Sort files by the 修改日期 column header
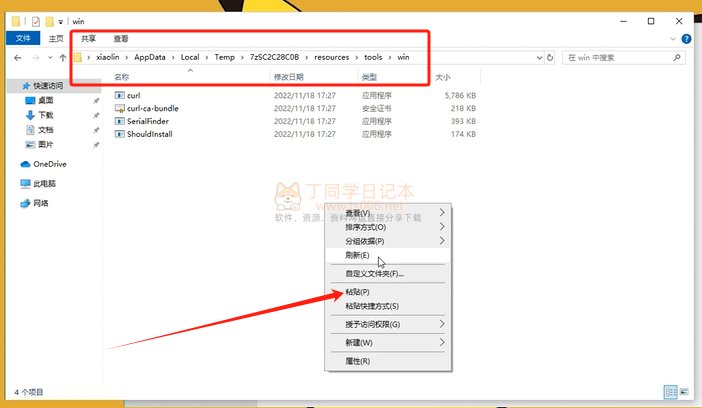The image size is (702, 408). [x=291, y=77]
